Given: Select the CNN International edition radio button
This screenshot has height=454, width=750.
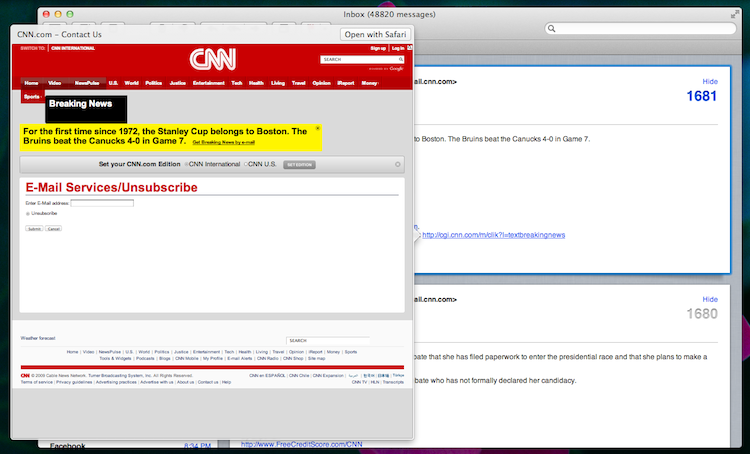Looking at the screenshot, I should tap(186, 164).
